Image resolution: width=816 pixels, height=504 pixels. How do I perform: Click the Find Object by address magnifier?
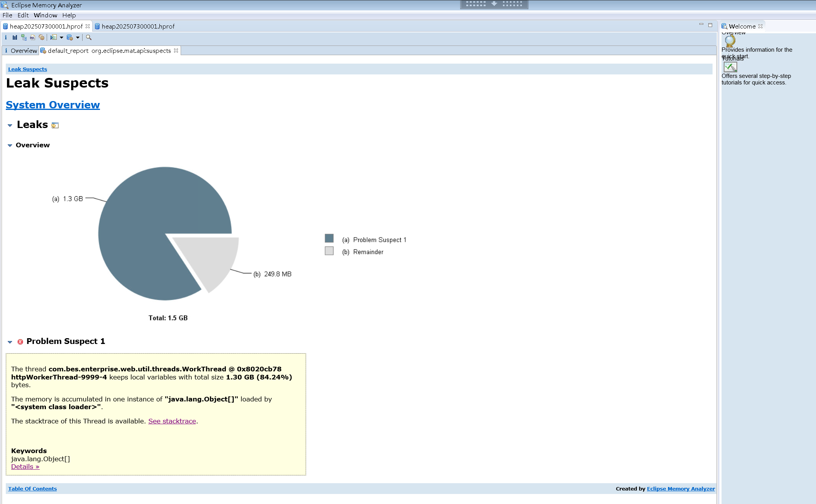89,37
